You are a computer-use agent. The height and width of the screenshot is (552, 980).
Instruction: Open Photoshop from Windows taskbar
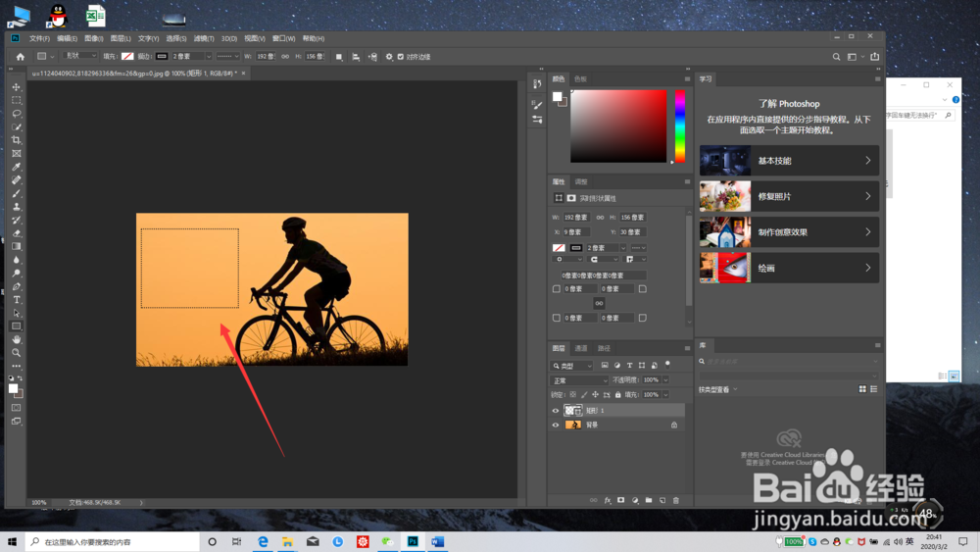click(413, 541)
